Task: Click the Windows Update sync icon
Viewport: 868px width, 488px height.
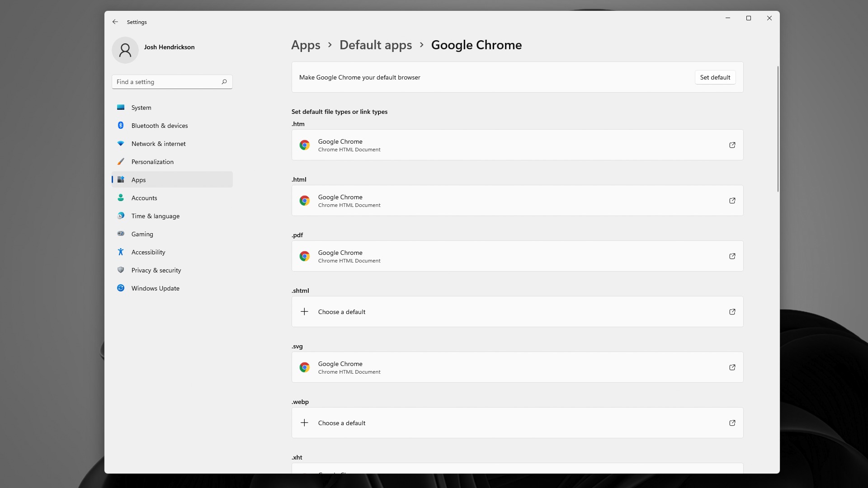Action: click(121, 288)
